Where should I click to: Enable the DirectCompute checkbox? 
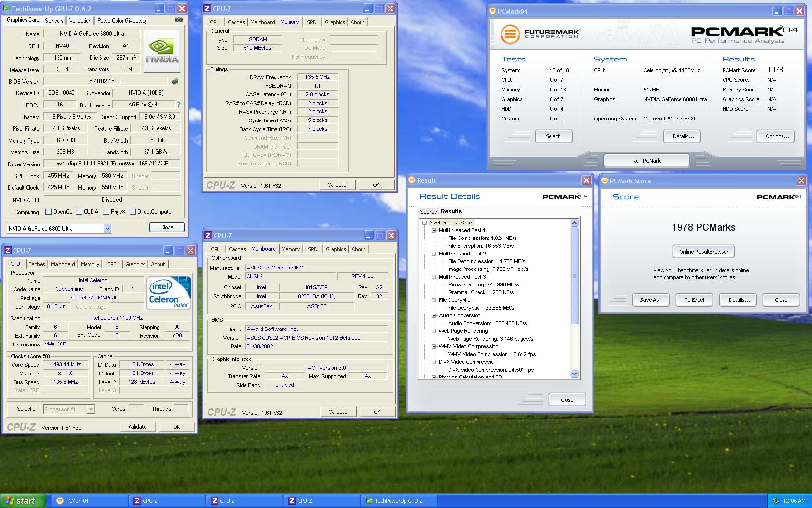pos(132,211)
